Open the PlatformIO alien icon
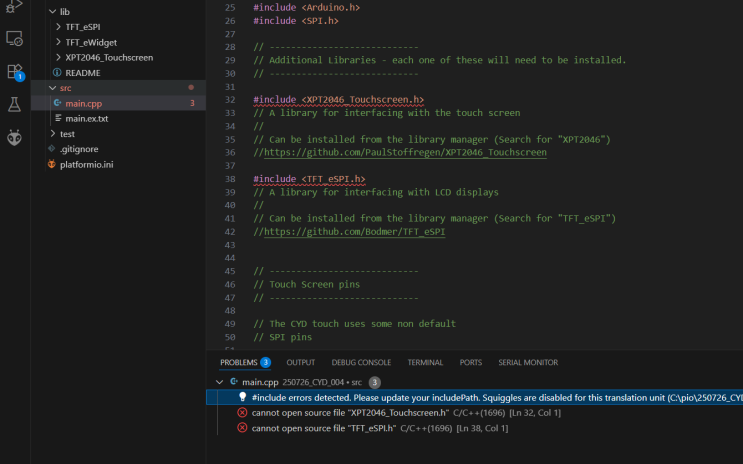Viewport: 743px width, 464px height. pyautogui.click(x=14, y=137)
